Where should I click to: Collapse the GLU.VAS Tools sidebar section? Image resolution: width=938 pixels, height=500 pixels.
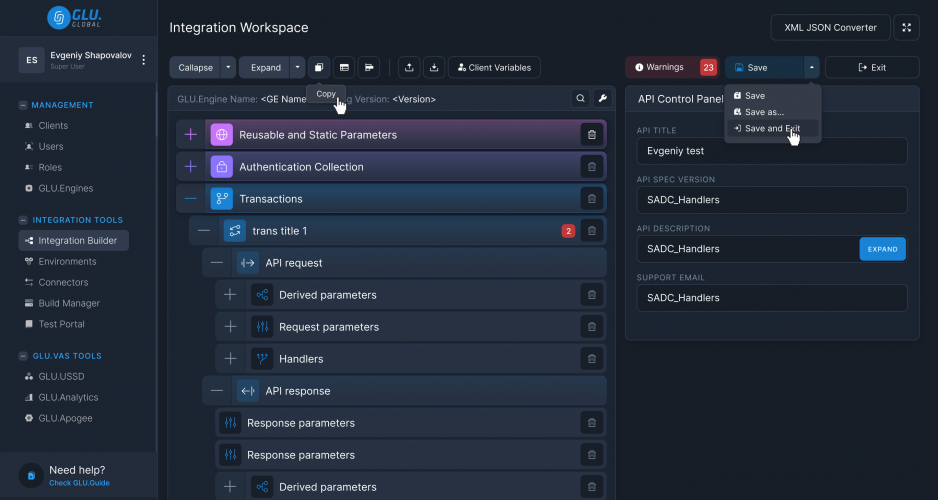23,356
